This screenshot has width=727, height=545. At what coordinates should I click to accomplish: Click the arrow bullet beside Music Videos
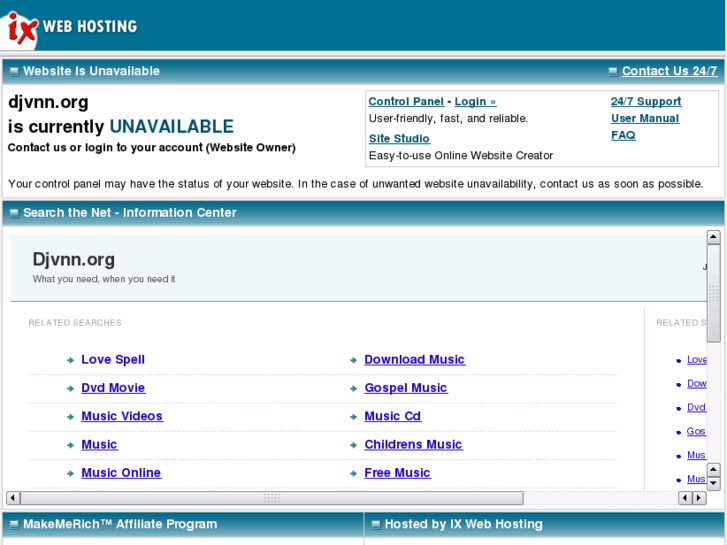(70, 417)
